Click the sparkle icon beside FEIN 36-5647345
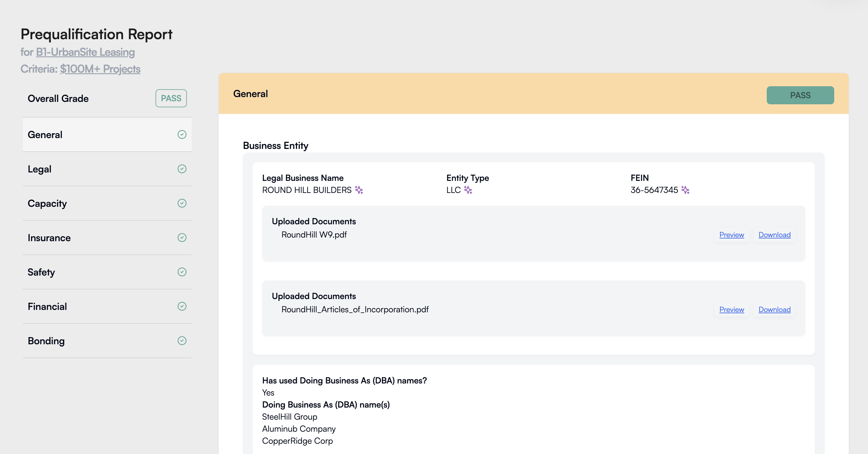 pos(685,190)
